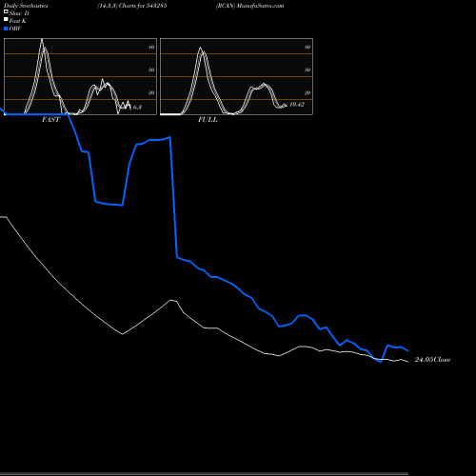The width and height of the screenshot is (476, 476).
Task: Click the 50 level label in FAST chart
Action: [151, 69]
